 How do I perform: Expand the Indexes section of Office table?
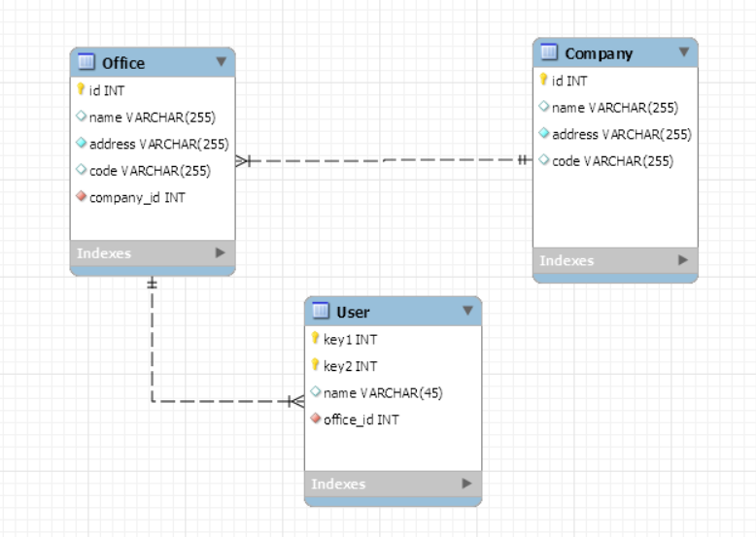tap(221, 252)
